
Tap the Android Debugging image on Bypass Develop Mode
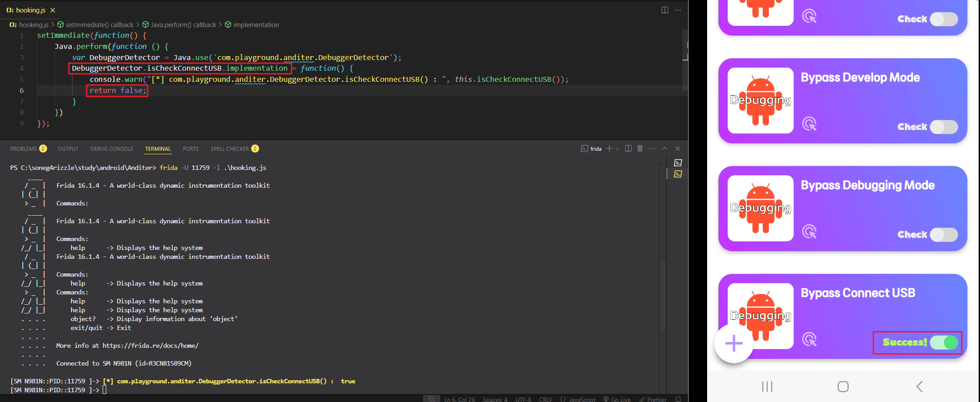pos(760,100)
